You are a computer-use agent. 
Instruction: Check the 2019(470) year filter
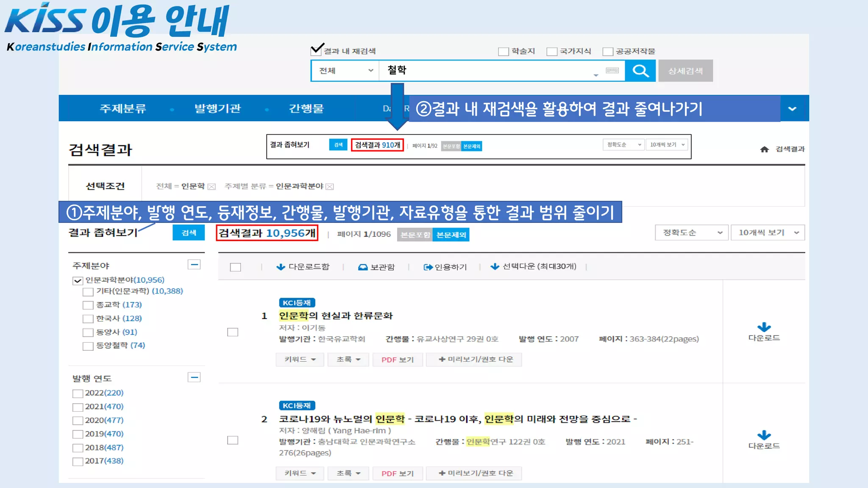pyautogui.click(x=78, y=434)
